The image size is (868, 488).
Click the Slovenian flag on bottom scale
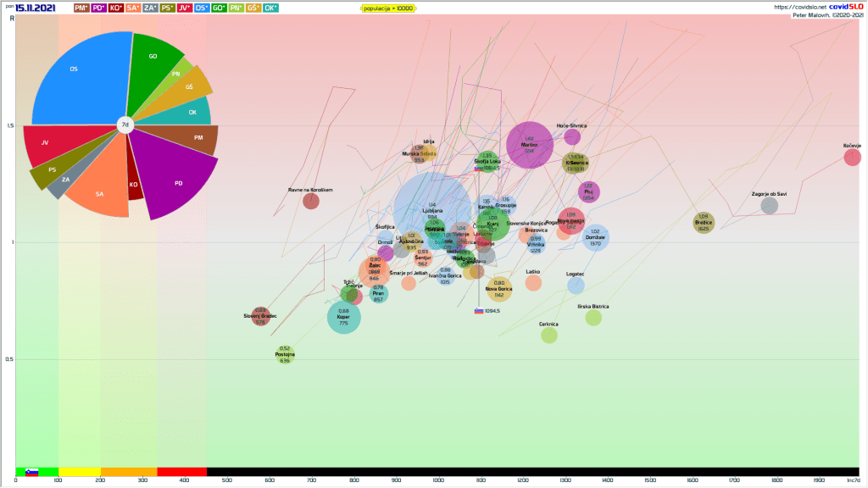click(31, 472)
